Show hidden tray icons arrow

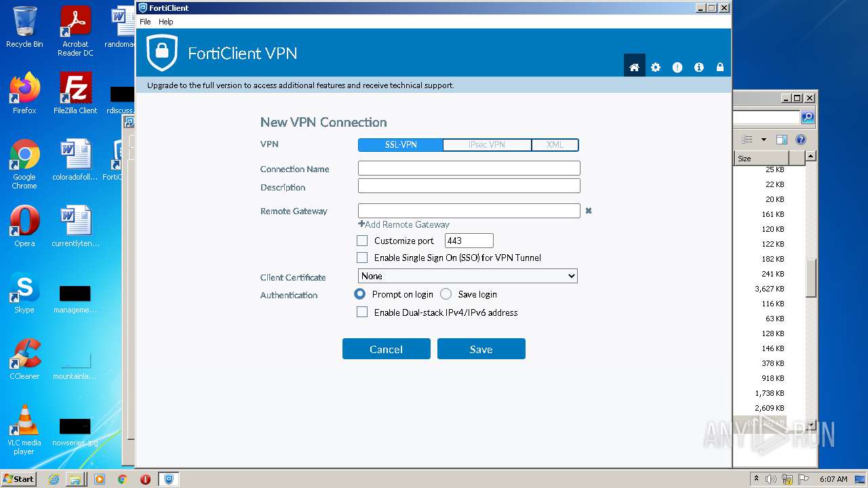[756, 479]
